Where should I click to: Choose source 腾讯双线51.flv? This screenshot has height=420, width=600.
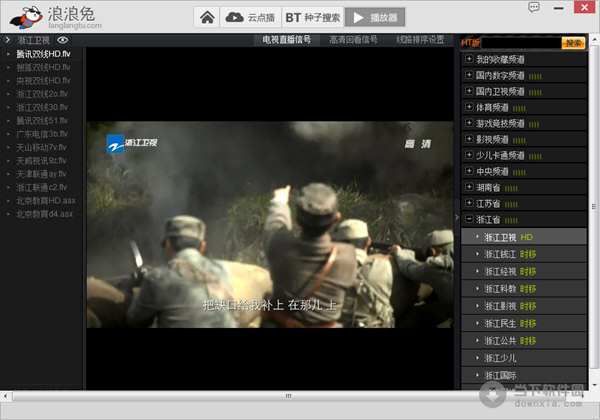42,121
